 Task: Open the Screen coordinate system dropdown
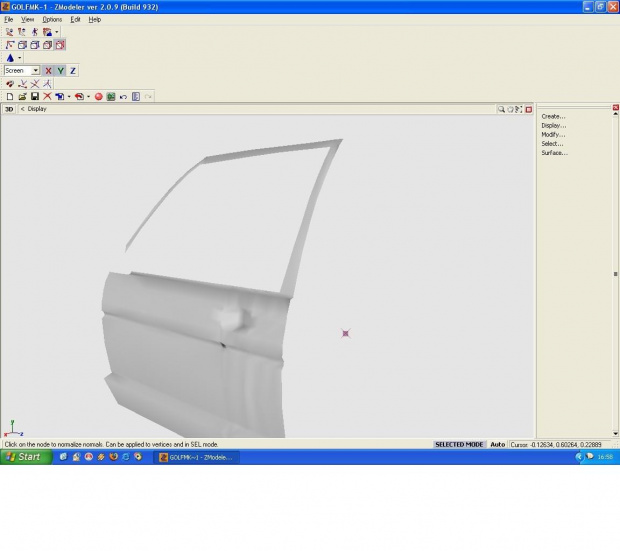pos(36,71)
